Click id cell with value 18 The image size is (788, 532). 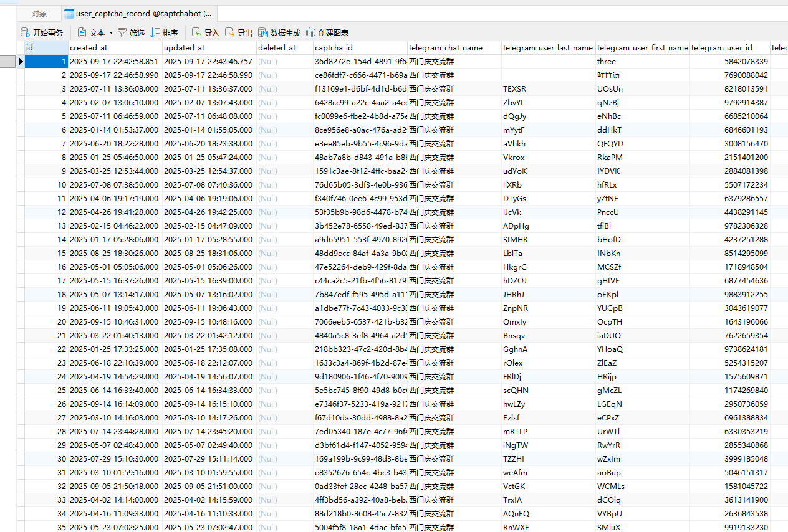coord(46,294)
